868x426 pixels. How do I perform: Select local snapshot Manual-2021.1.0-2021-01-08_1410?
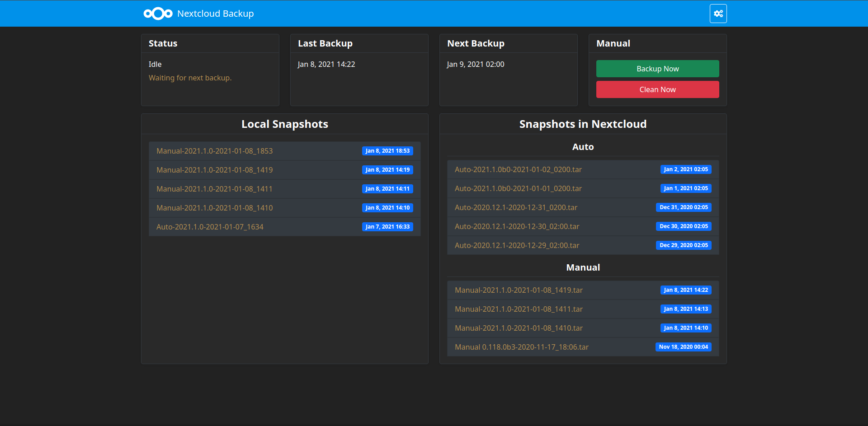[x=285, y=208]
